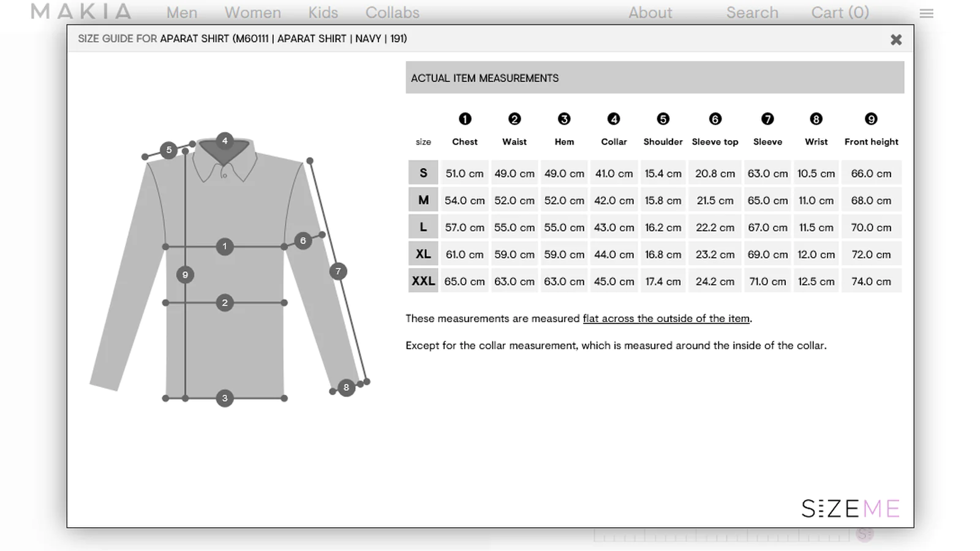Click the 'flat across the outside' link
Viewport: 980px width, 551px height.
pos(666,318)
